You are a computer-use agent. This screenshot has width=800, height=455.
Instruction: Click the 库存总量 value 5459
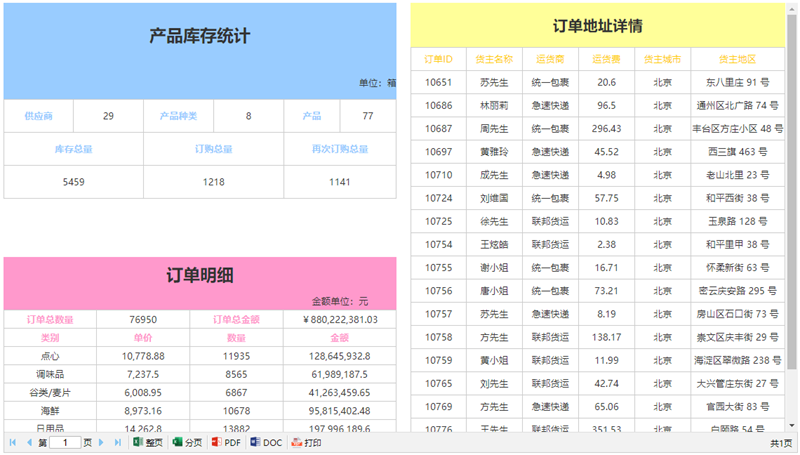pyautogui.click(x=74, y=182)
